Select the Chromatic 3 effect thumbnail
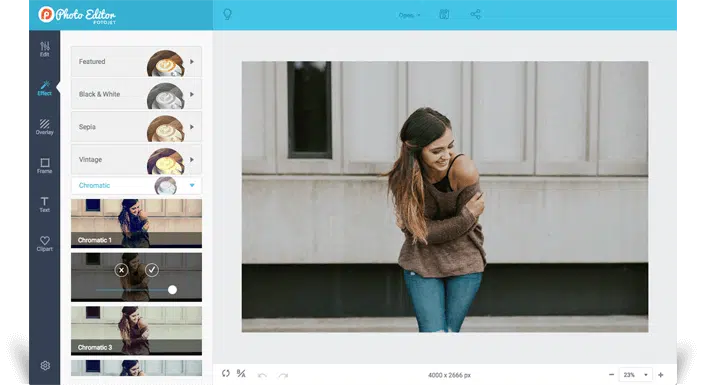Screen dimensions: 704x385 (136, 331)
